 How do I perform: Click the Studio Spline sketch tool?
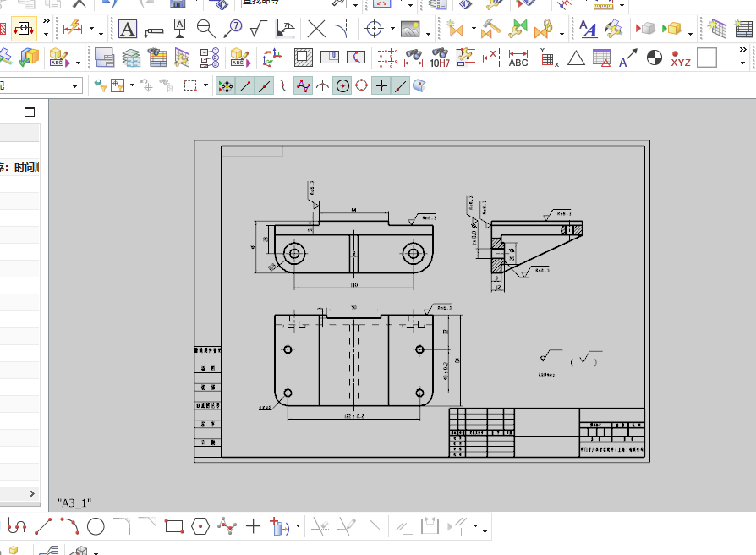[x=227, y=526]
